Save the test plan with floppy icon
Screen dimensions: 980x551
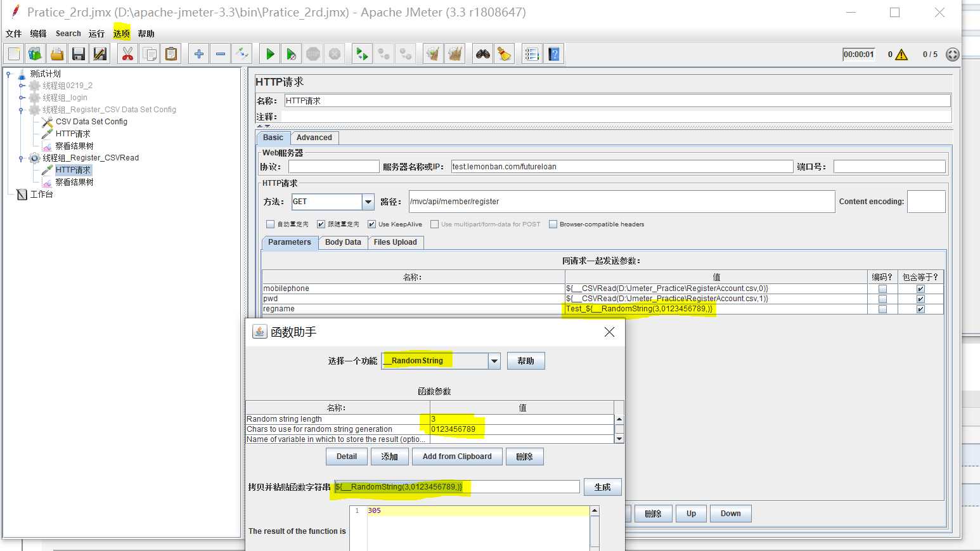79,54
